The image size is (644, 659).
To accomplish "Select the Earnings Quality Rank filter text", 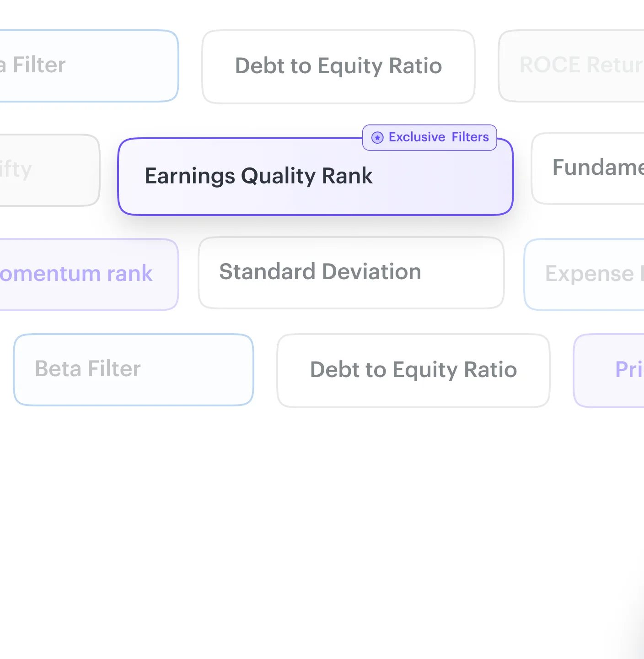I will tap(258, 176).
